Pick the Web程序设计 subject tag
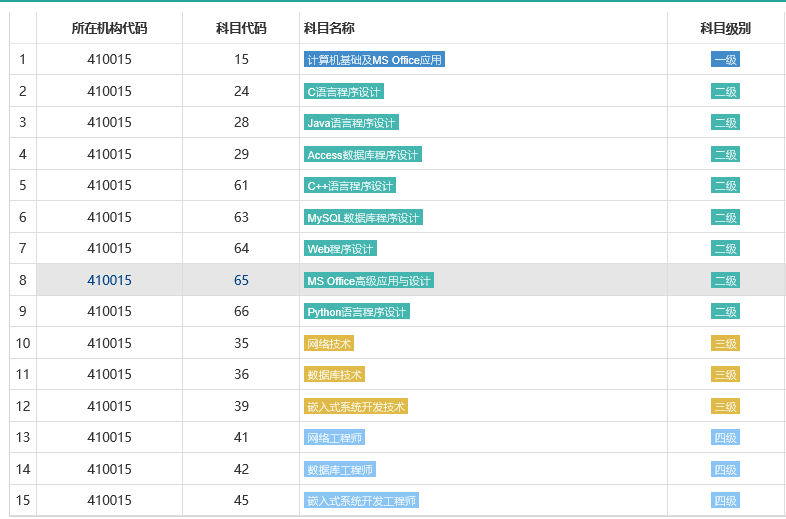Viewport: 786px width, 519px height. click(x=340, y=249)
